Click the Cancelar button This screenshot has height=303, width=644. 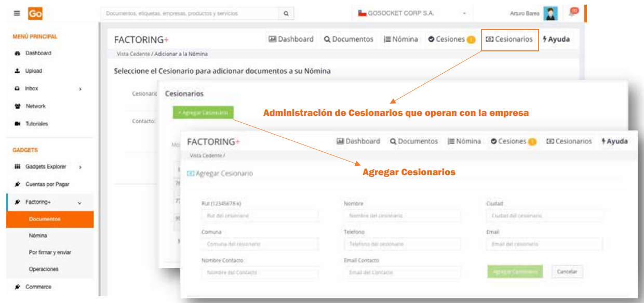(x=567, y=272)
